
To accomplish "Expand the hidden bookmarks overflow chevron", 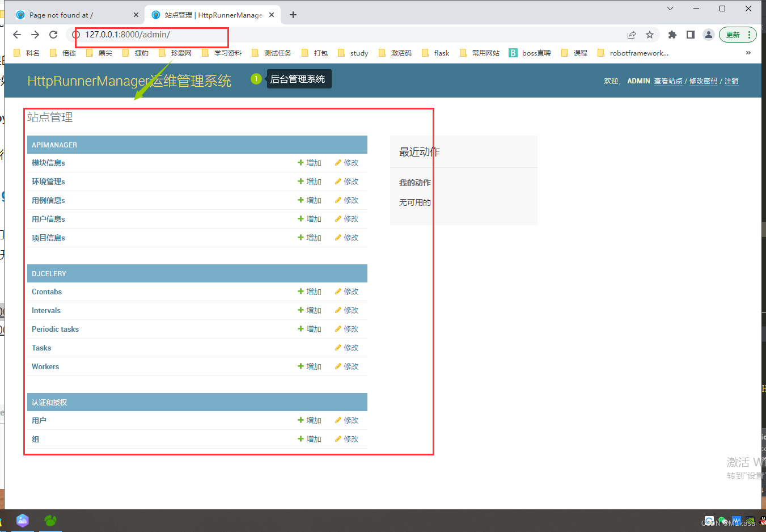I will tap(748, 53).
